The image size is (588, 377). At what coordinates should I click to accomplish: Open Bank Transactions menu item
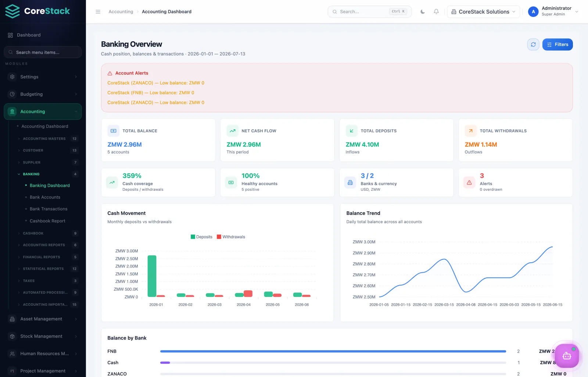[49, 209]
